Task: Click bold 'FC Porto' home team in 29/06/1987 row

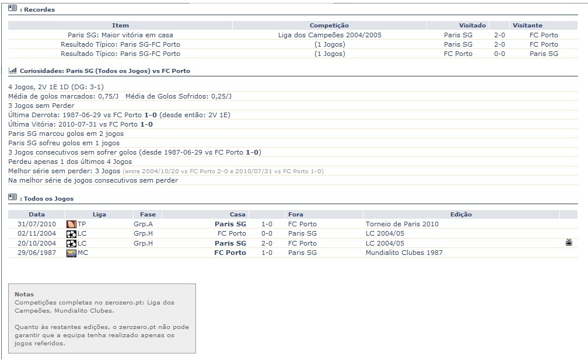Action: [230, 253]
